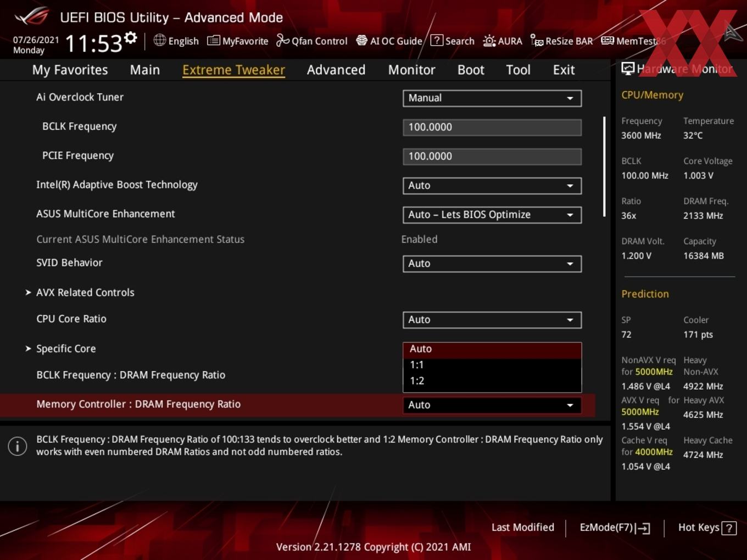
Task: Click the 07/26/2021 date text
Action: click(36, 40)
